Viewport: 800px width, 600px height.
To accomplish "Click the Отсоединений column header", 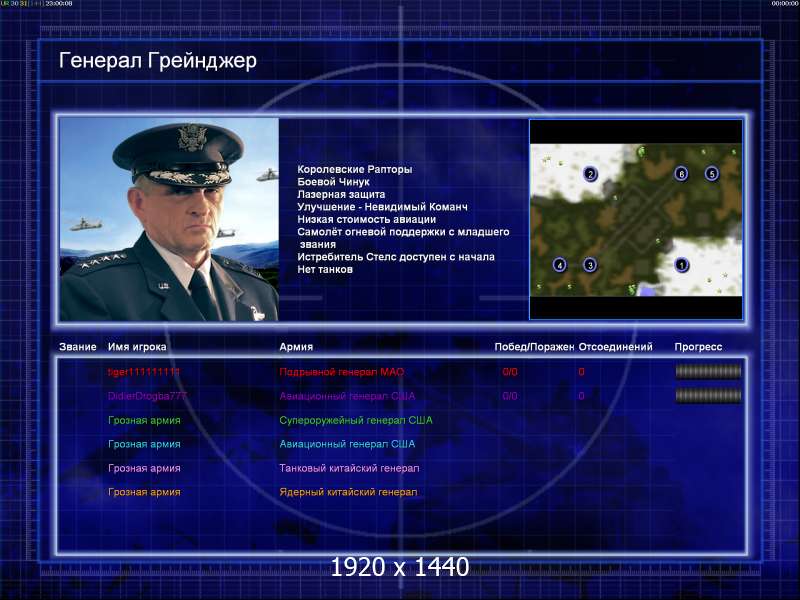I will (x=615, y=347).
